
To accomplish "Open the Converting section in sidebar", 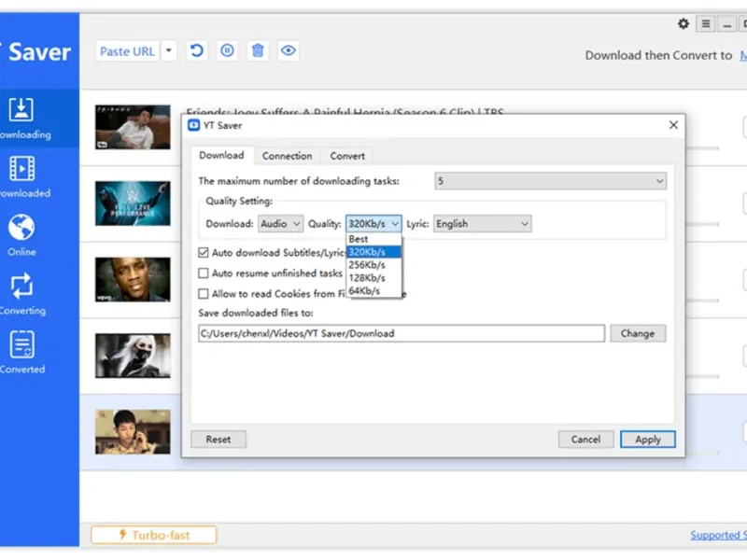I will [x=22, y=294].
